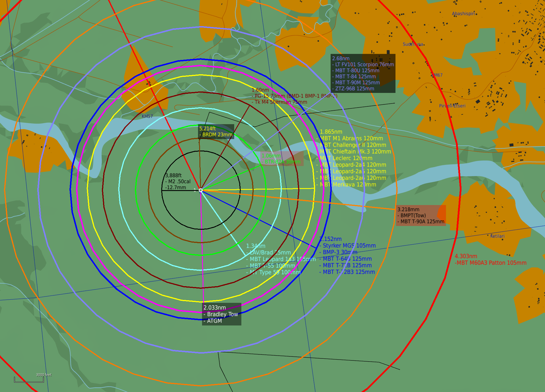Select the MBT Chieftain Mk.3 120mm entry
The image size is (545, 392).
click(354, 152)
